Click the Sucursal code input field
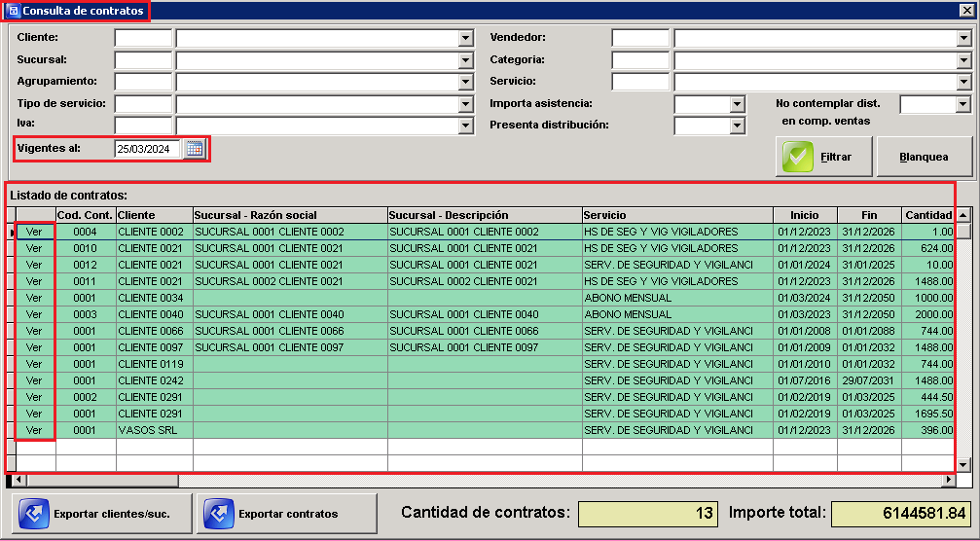Image resolution: width=980 pixels, height=541 pixels. pos(143,60)
